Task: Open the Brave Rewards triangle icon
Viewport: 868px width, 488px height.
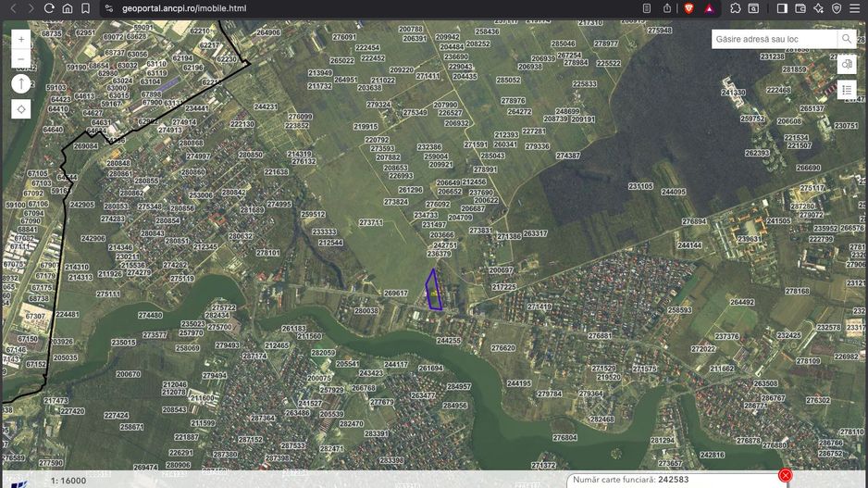Action: click(709, 8)
